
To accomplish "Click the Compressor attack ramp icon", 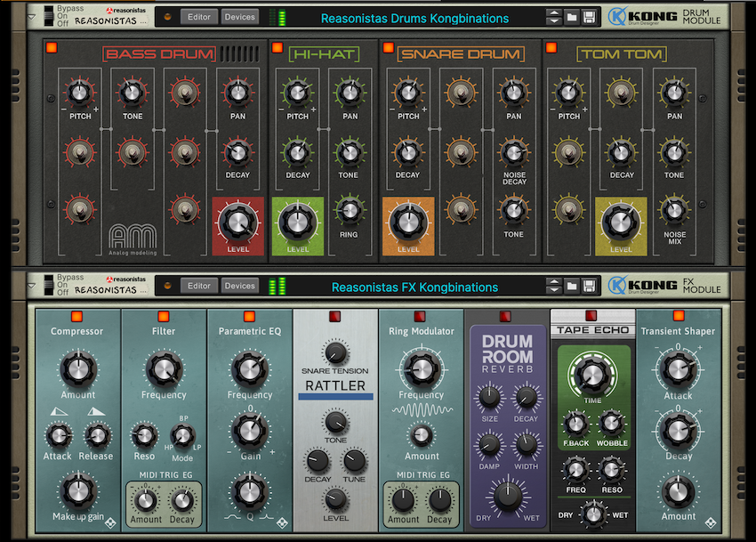I will [59, 412].
